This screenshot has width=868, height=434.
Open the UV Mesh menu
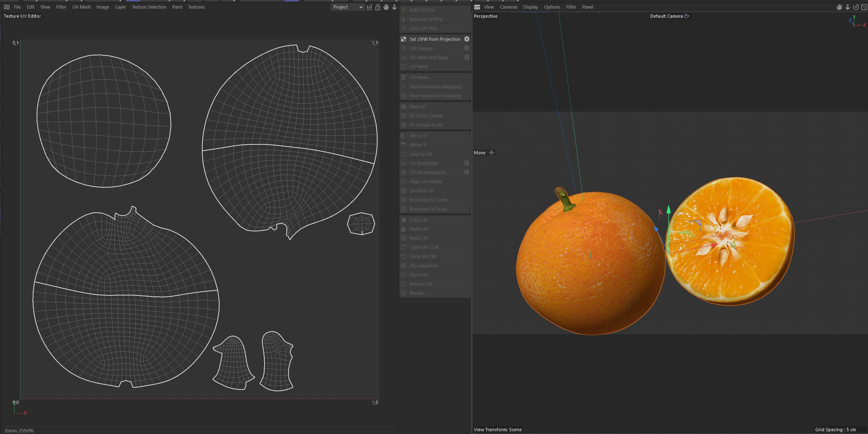[82, 7]
